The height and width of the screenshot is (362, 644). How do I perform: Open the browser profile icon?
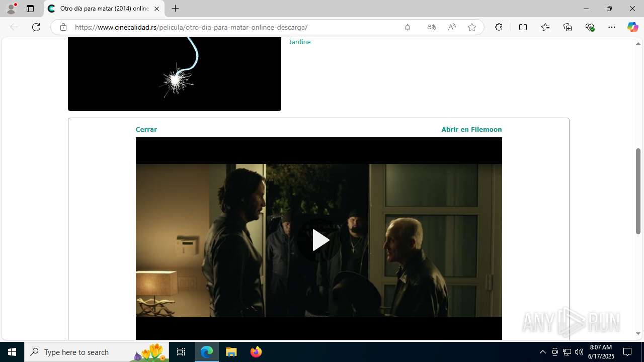click(11, 9)
